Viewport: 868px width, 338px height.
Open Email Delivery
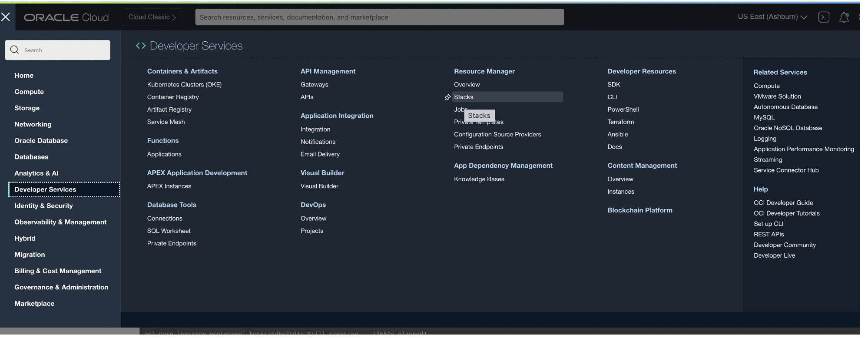pyautogui.click(x=320, y=154)
